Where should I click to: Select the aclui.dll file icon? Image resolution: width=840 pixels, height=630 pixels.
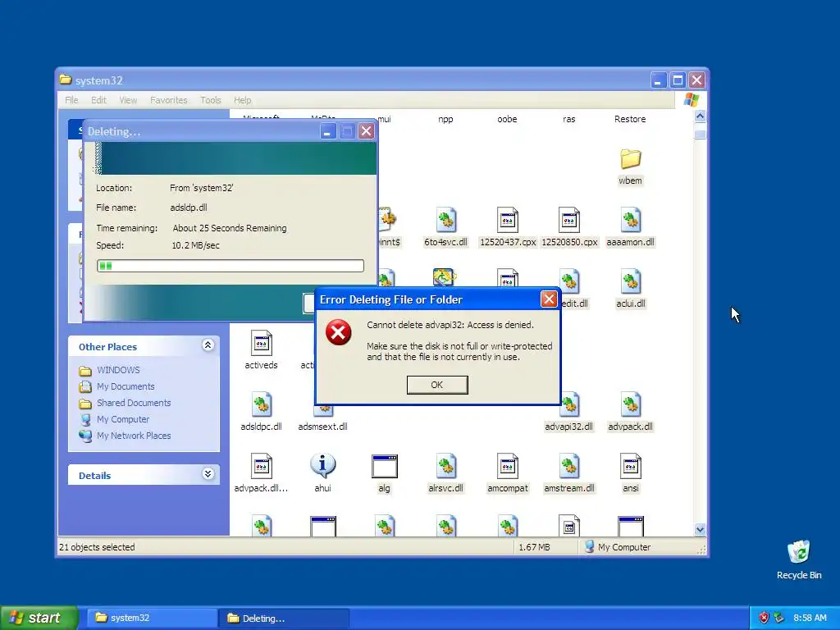pos(631,282)
